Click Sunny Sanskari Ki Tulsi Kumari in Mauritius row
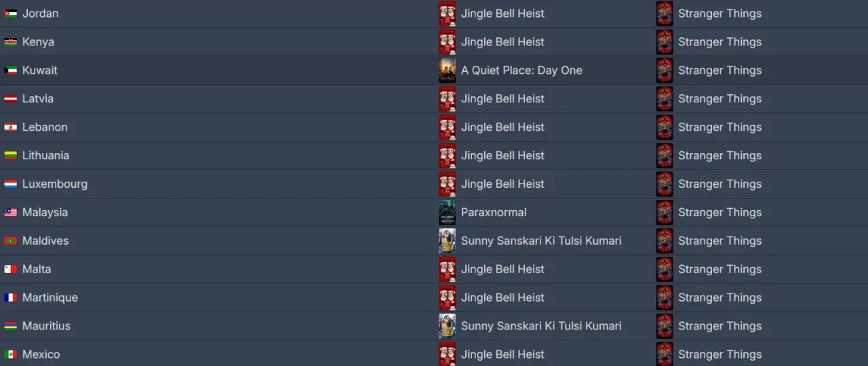This screenshot has width=868, height=366. (541, 326)
